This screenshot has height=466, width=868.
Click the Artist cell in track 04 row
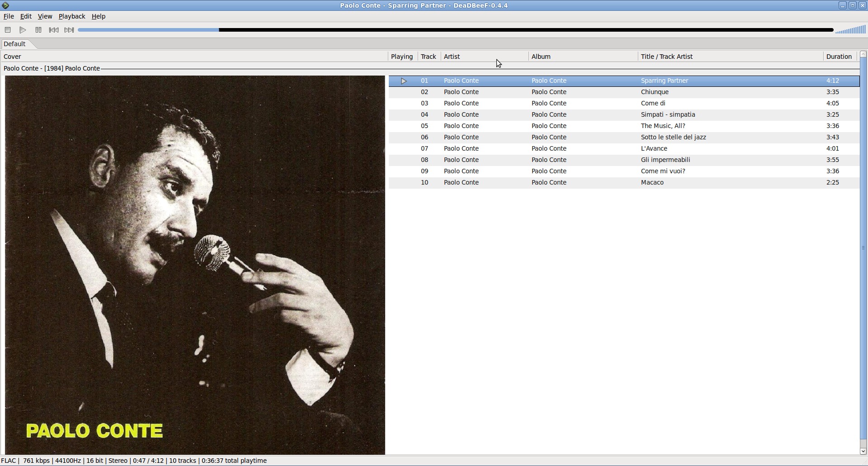(x=461, y=114)
